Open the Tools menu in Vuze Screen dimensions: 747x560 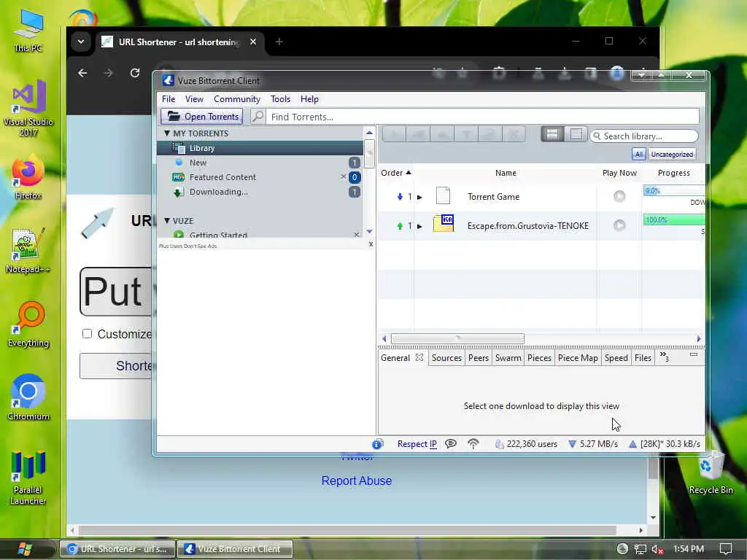tap(280, 99)
